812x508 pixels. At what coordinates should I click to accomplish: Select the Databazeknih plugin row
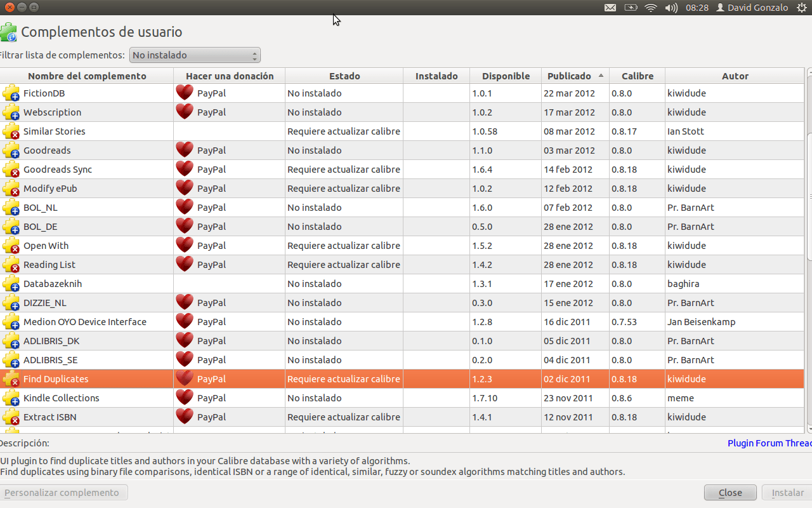(53, 284)
